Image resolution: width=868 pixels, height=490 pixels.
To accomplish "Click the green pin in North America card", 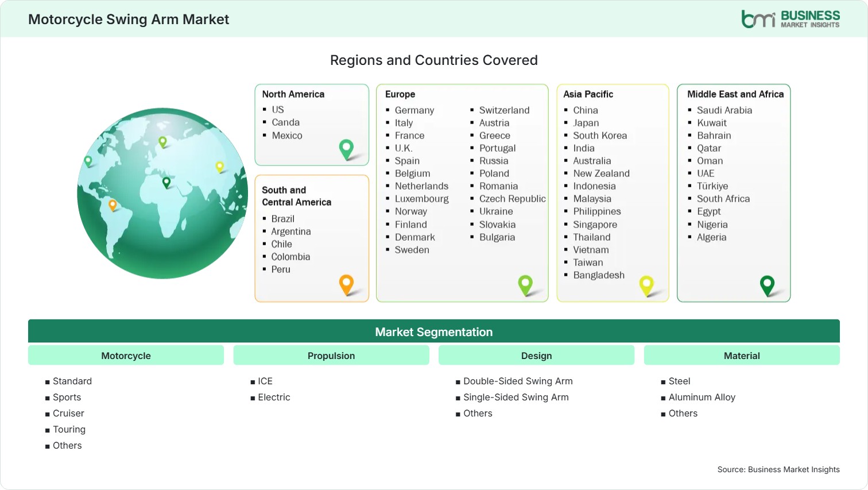I will click(347, 149).
